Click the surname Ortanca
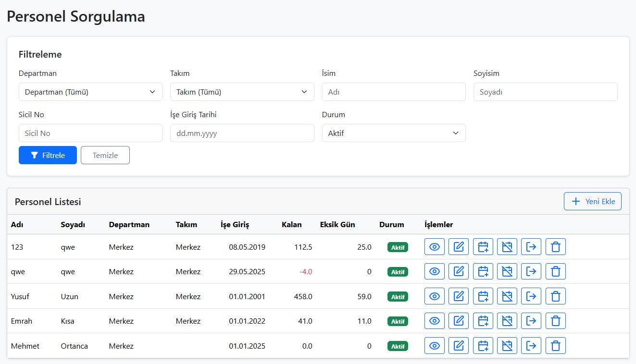The width and height of the screenshot is (636, 364). click(x=75, y=346)
